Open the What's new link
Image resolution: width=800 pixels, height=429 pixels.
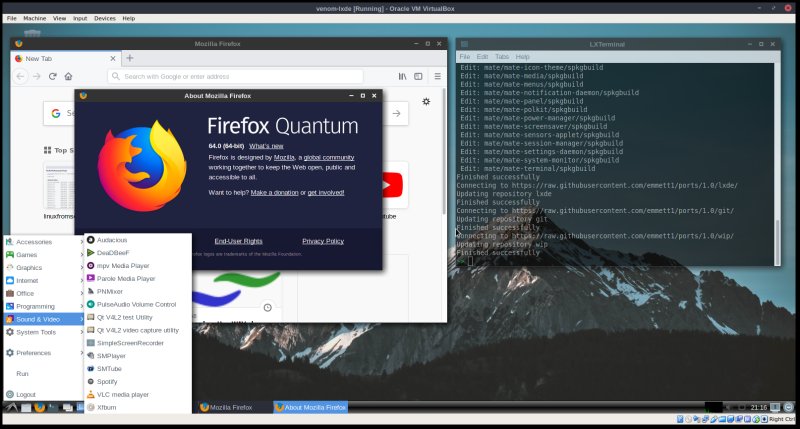[266, 146]
